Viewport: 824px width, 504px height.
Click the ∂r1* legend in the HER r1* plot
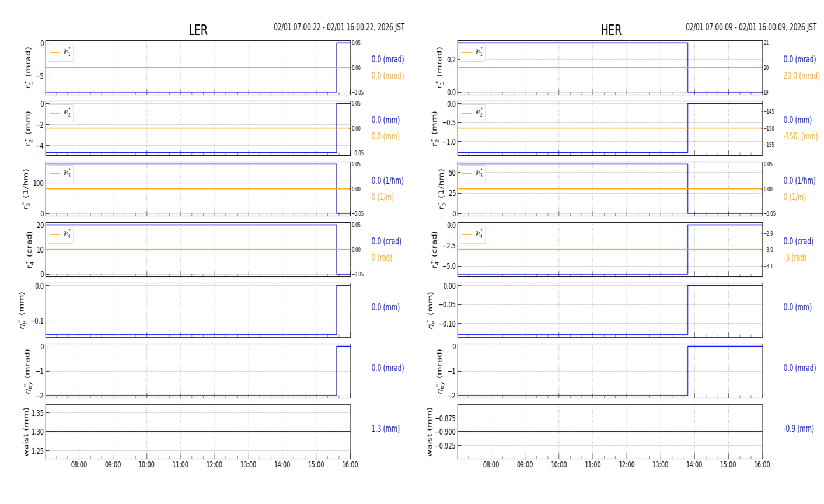(x=473, y=52)
